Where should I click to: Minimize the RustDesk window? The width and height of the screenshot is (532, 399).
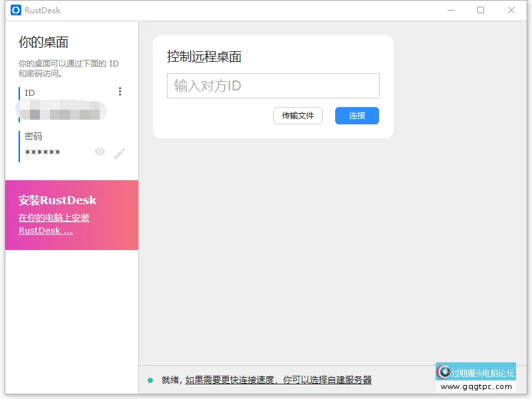pos(451,10)
